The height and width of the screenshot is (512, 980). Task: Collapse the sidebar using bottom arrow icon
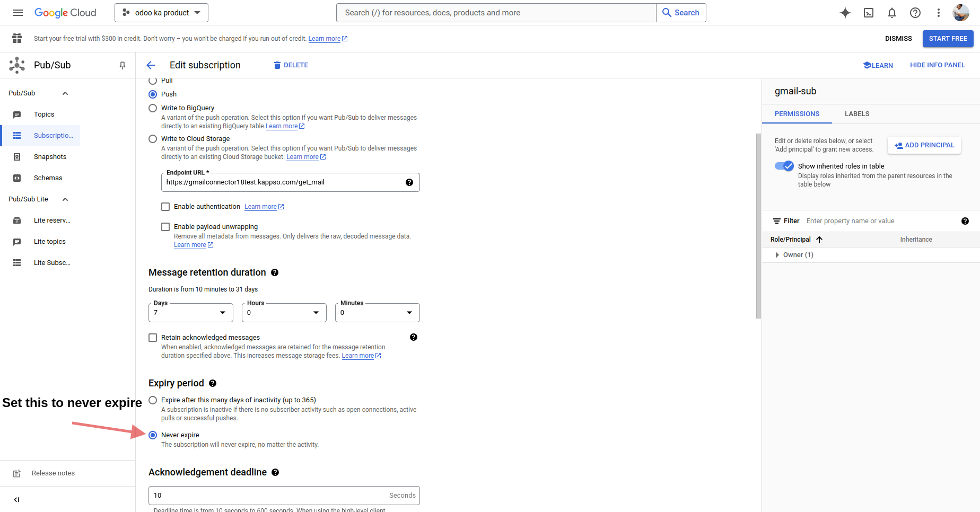(x=16, y=499)
